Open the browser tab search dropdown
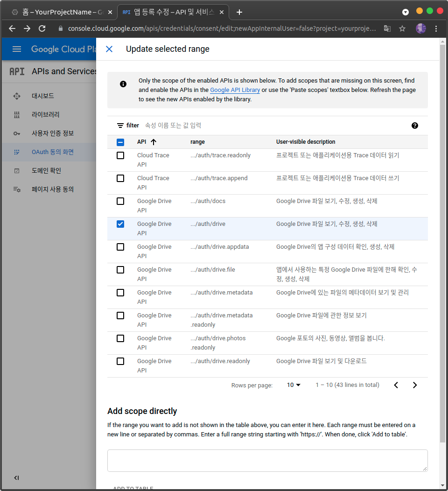The height and width of the screenshot is (491, 448). point(406,12)
